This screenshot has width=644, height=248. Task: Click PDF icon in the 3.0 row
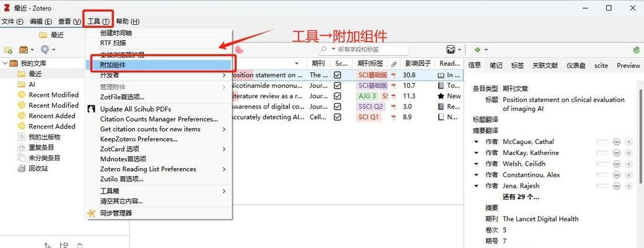(393, 107)
